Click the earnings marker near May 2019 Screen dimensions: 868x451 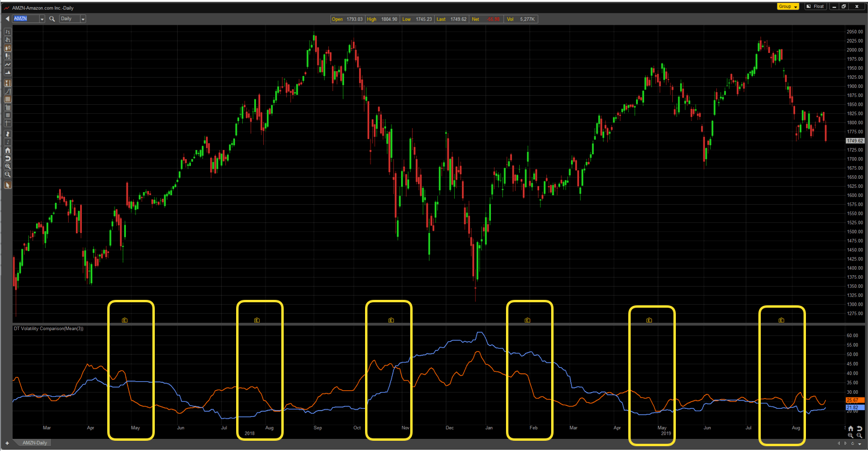(x=649, y=320)
